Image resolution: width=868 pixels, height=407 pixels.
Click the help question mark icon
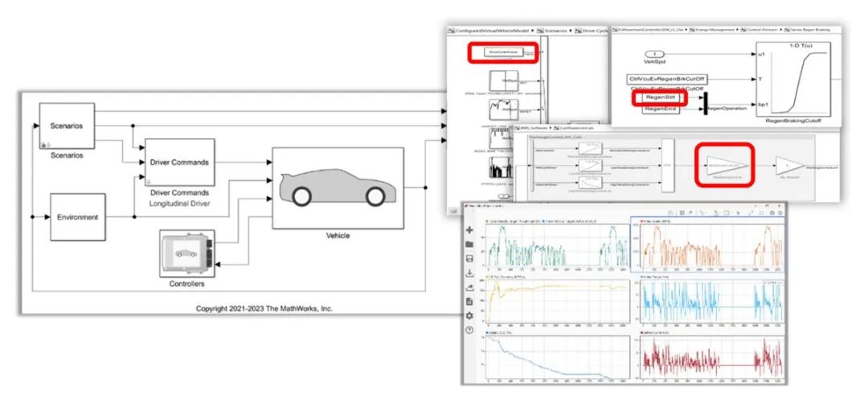469,330
